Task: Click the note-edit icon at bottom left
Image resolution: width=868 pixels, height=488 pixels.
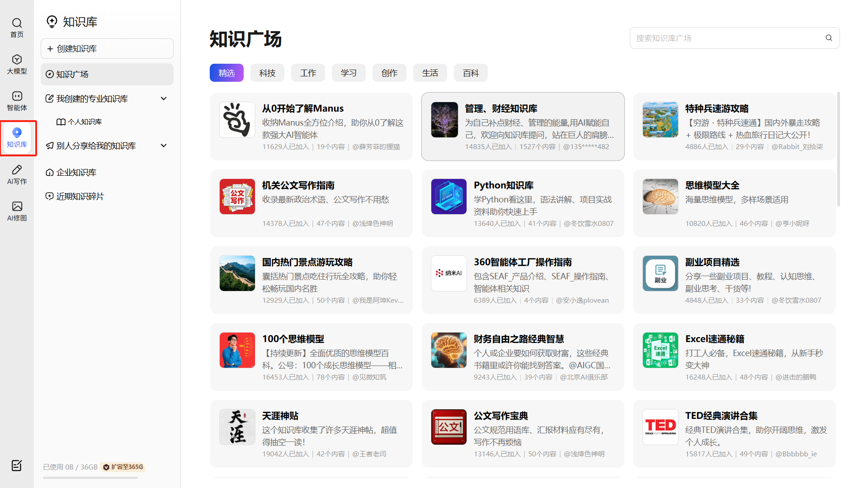Action: point(17,465)
